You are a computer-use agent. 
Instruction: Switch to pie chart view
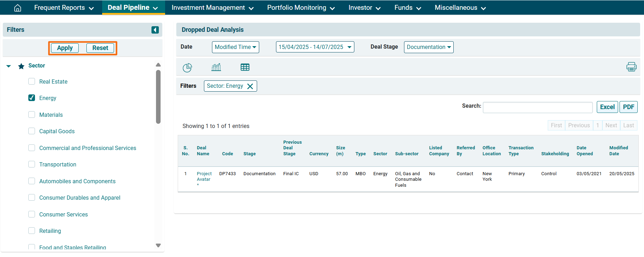pos(187,67)
